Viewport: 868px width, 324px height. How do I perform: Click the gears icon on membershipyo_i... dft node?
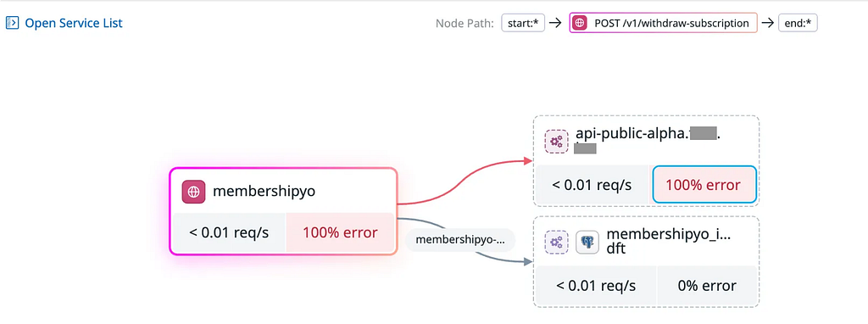click(556, 242)
